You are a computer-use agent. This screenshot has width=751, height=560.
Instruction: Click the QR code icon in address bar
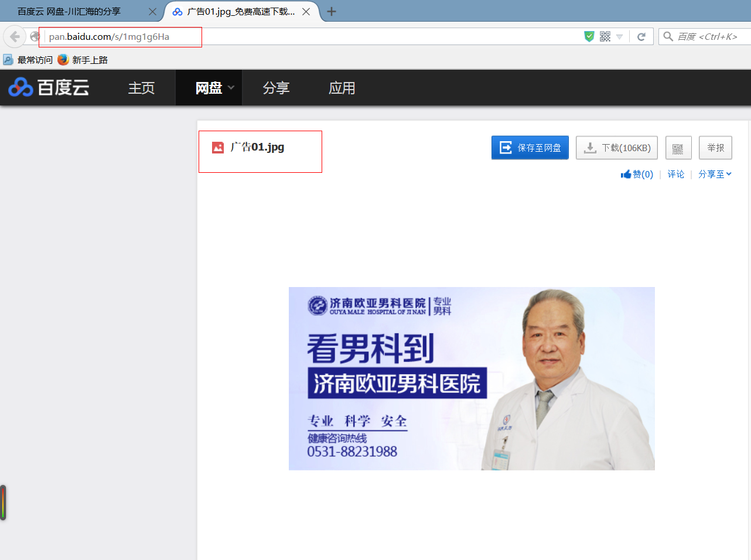(x=605, y=36)
